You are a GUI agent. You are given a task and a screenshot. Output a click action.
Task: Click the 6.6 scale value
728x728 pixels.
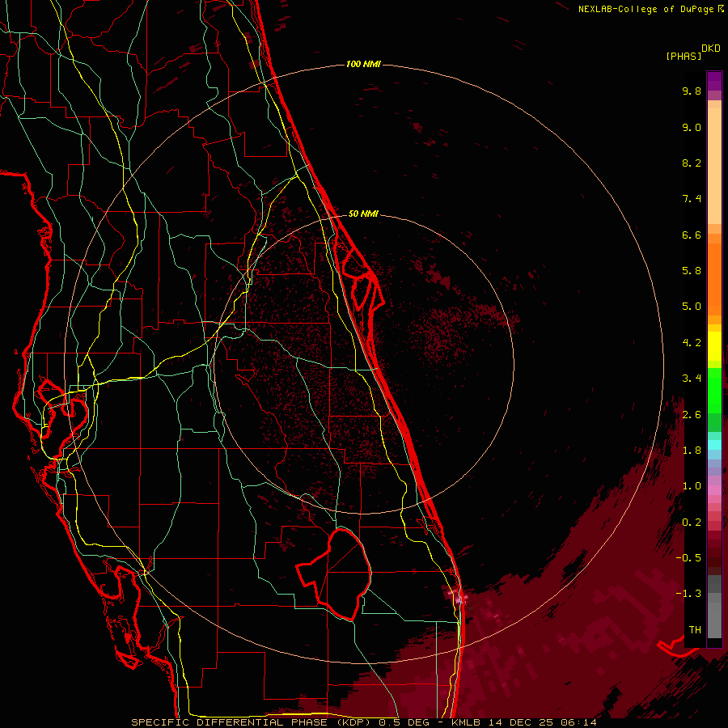coord(692,235)
